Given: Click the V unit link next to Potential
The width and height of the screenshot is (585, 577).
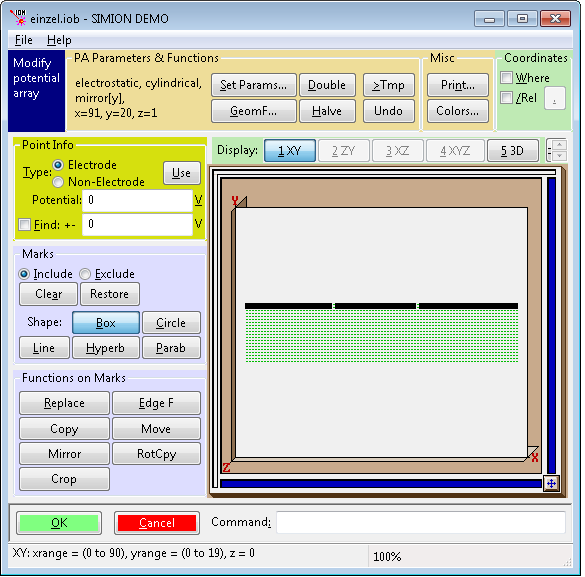Looking at the screenshot, I should [198, 200].
